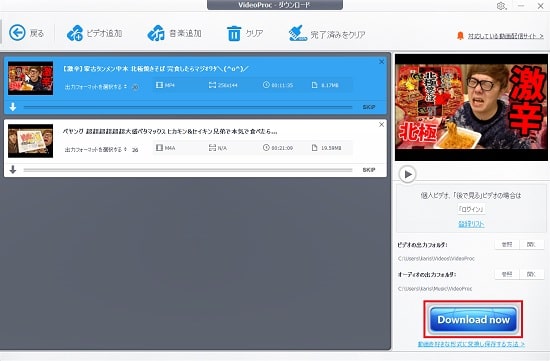
Task: Click the progress bar of the ペヤング video
Action: [188, 170]
